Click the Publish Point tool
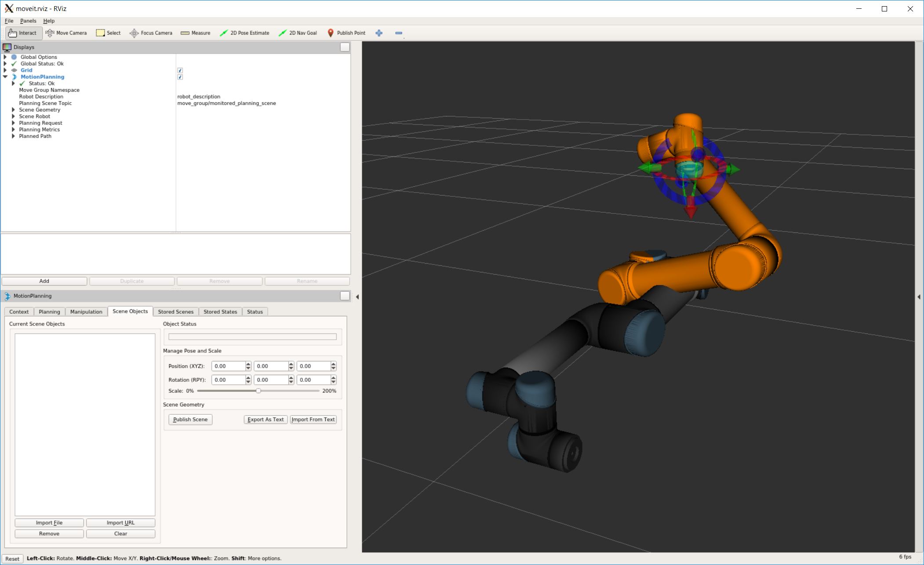 click(x=345, y=33)
